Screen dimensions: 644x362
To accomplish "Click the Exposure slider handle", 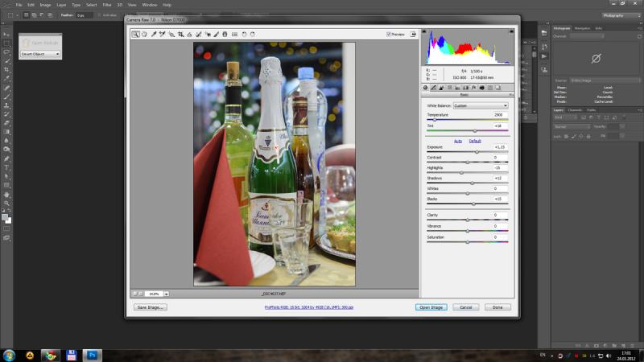I will pos(477,152).
